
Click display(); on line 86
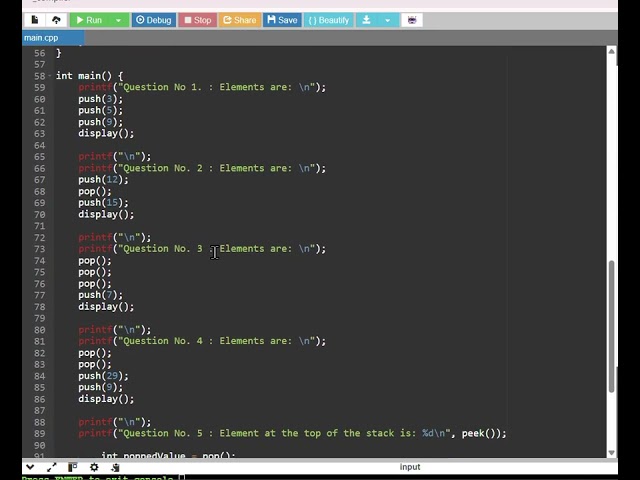[x=106, y=399]
